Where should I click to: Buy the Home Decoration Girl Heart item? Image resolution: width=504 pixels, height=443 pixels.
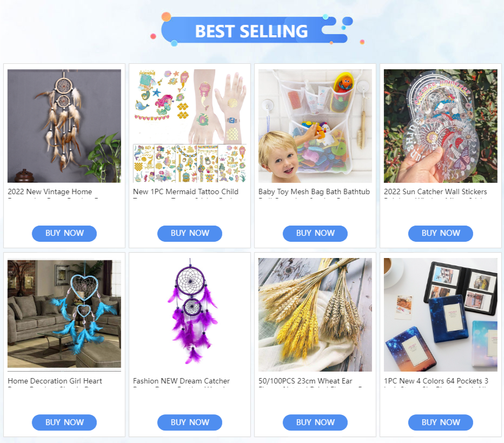tap(64, 422)
